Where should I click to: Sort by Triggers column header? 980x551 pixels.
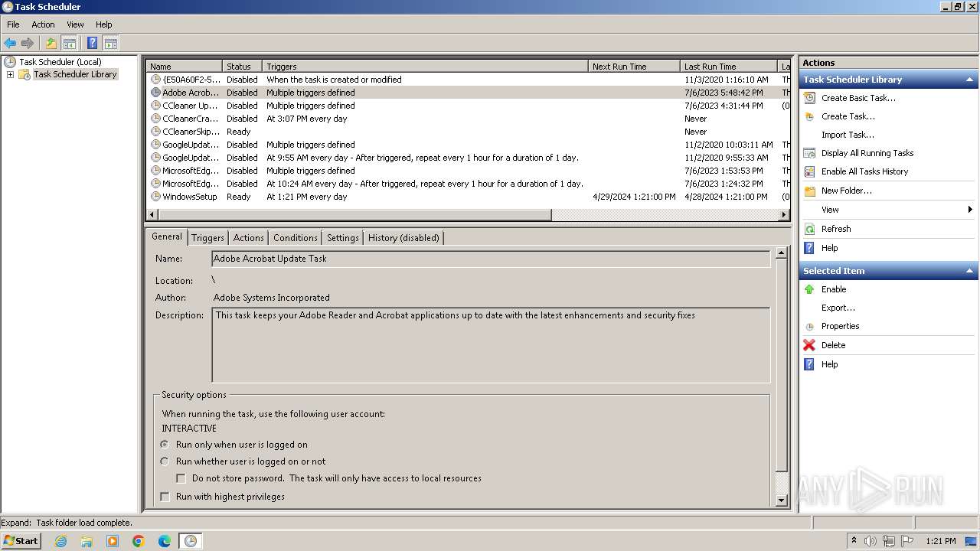(425, 67)
